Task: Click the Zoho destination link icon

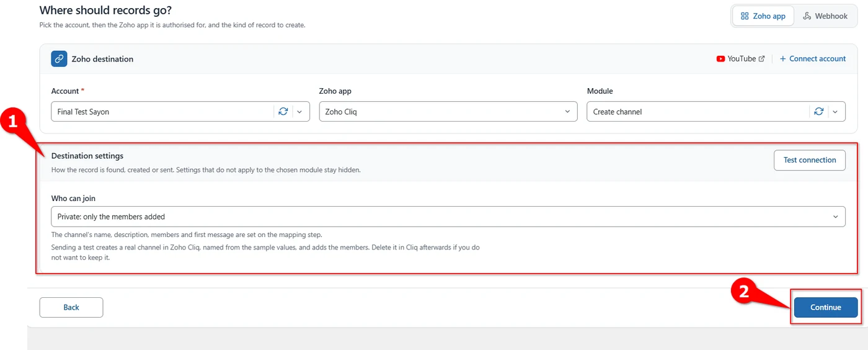Action: (x=59, y=59)
